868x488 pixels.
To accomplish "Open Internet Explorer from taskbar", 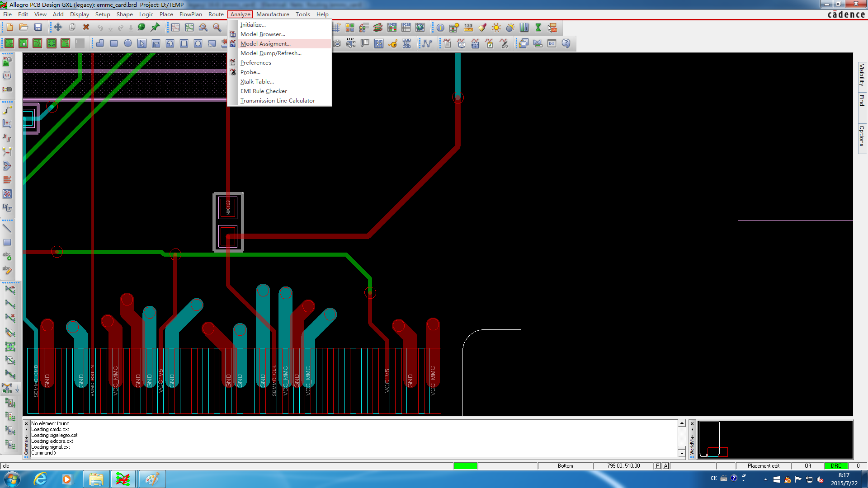I will pyautogui.click(x=40, y=479).
